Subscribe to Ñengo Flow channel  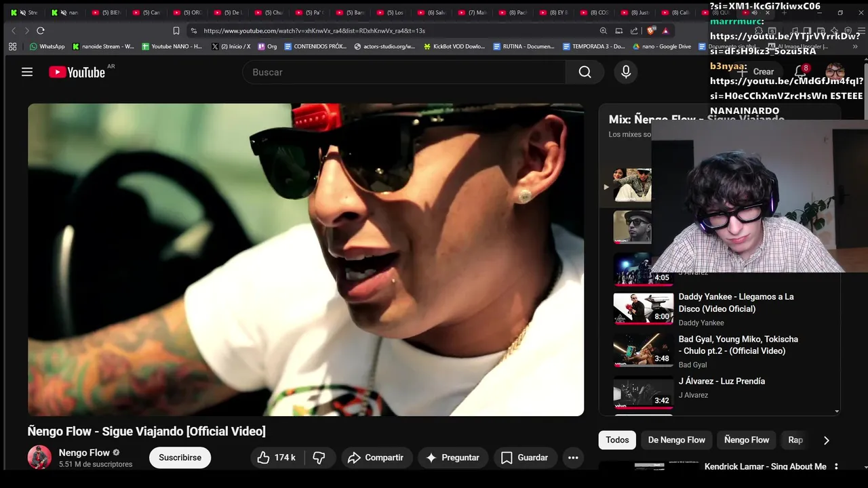(180, 457)
